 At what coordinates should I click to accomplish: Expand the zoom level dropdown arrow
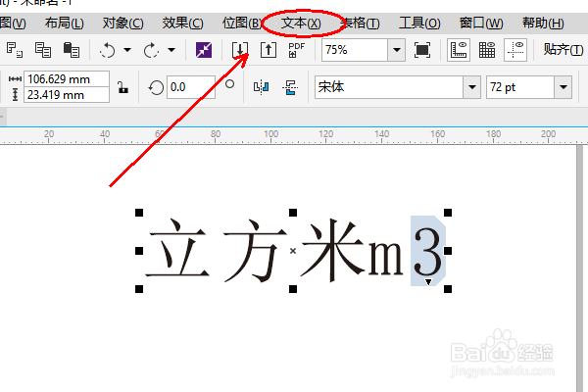[396, 50]
